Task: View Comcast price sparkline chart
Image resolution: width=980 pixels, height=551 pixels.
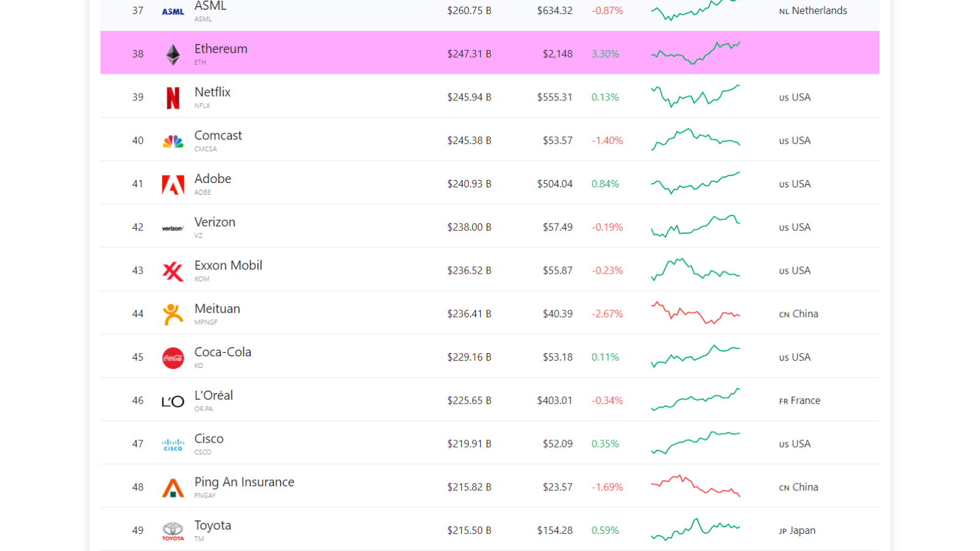Action: [695, 140]
